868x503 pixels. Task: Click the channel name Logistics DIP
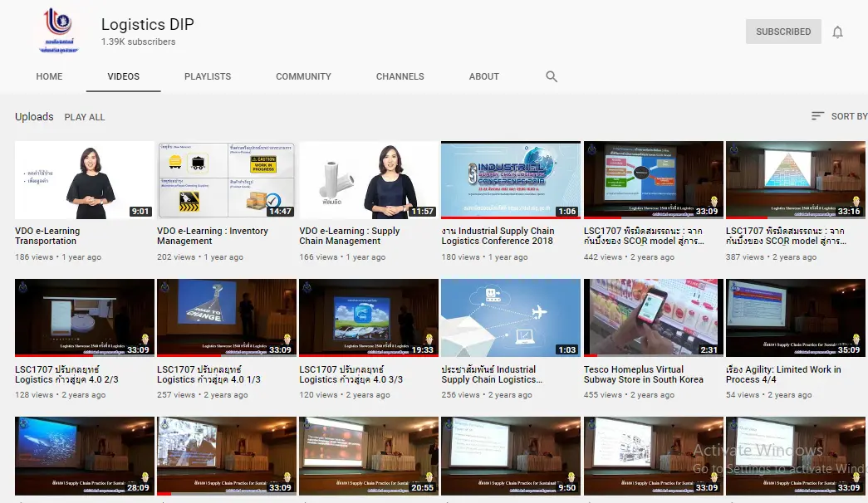[x=146, y=24]
